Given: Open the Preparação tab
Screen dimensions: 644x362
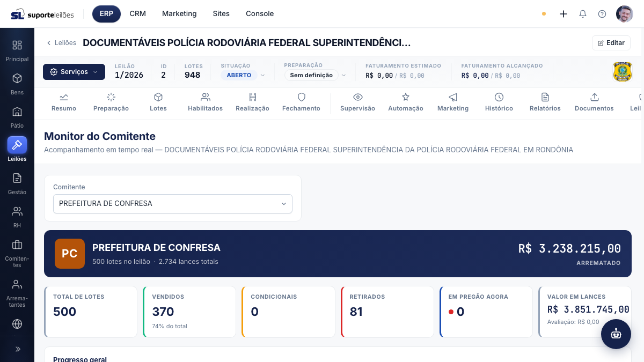Looking at the screenshot, I should (111, 102).
